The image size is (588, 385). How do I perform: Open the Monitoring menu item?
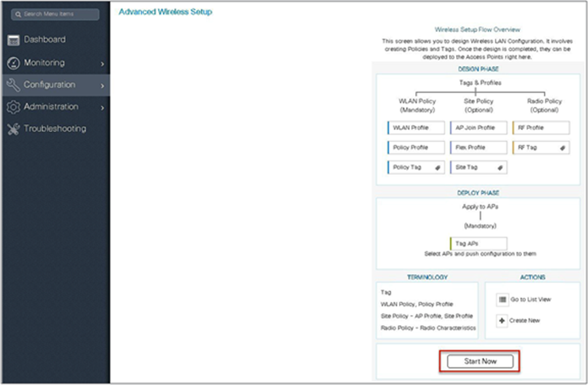tap(56, 63)
